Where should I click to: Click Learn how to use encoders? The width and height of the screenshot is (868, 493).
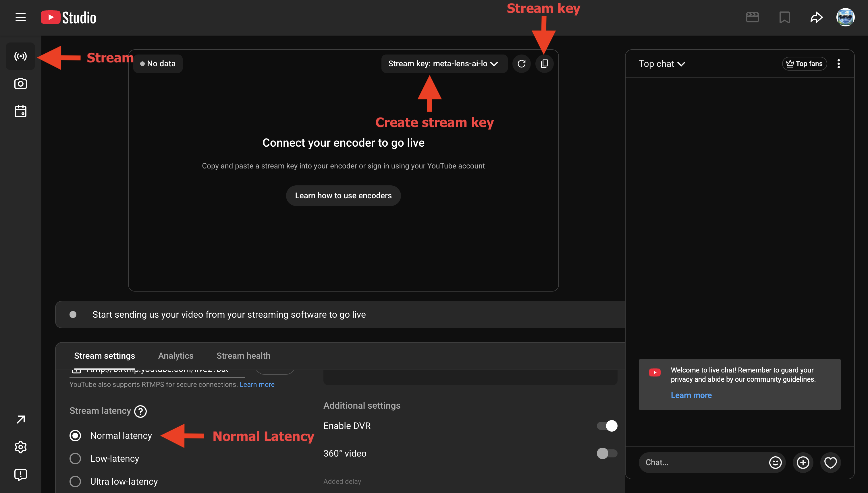[343, 195]
